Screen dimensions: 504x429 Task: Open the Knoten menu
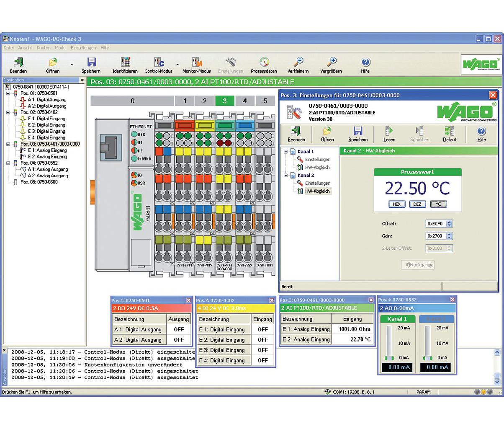pos(44,48)
